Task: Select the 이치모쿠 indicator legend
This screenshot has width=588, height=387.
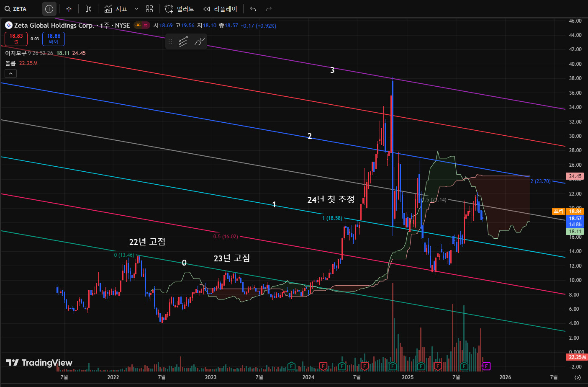Action: [x=16, y=53]
